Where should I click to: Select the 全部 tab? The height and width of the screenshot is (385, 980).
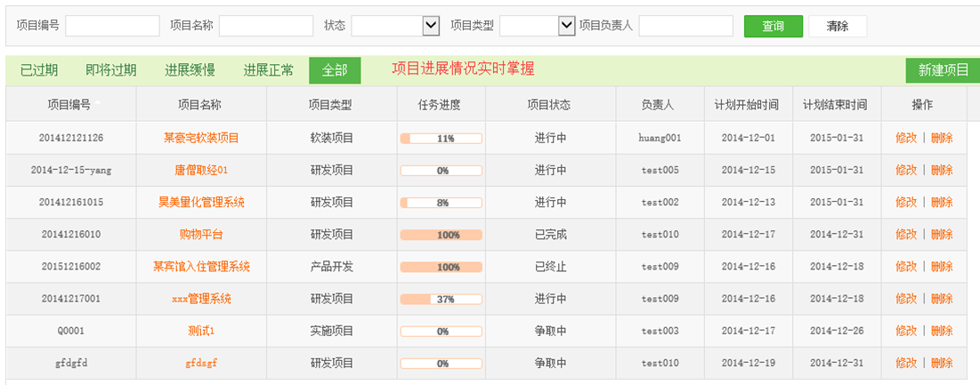point(335,70)
